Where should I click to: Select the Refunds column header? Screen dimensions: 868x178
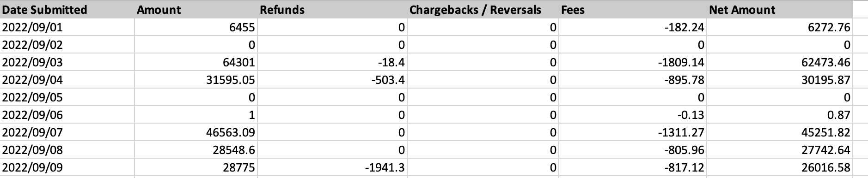point(332,10)
